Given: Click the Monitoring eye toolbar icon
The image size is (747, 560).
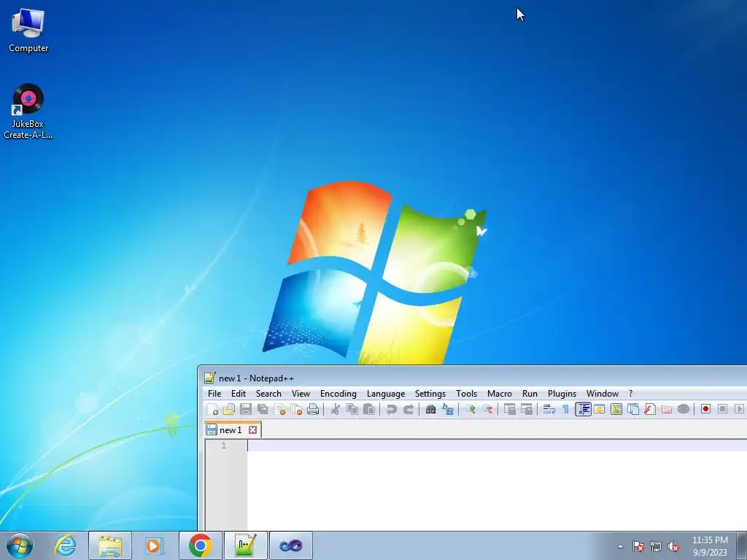Looking at the screenshot, I should coord(684,410).
